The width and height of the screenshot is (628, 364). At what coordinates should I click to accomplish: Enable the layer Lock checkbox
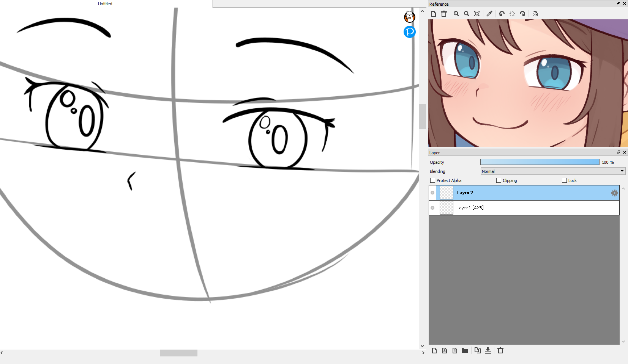click(x=564, y=180)
